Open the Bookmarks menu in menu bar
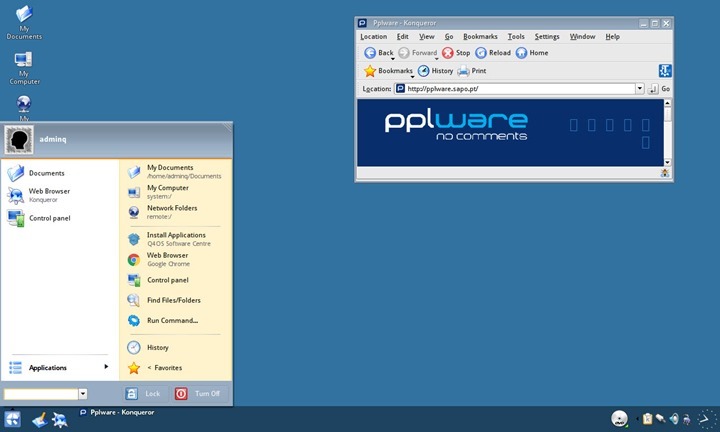 pos(480,37)
